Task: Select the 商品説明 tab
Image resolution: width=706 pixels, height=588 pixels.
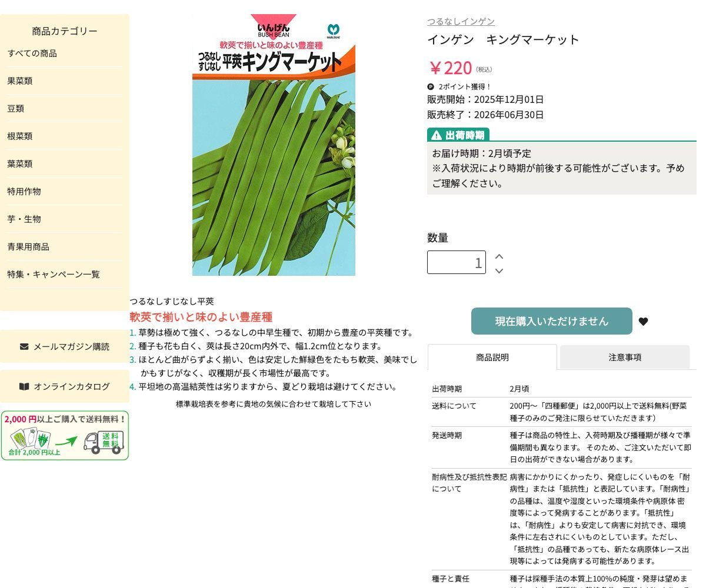Action: 492,358
